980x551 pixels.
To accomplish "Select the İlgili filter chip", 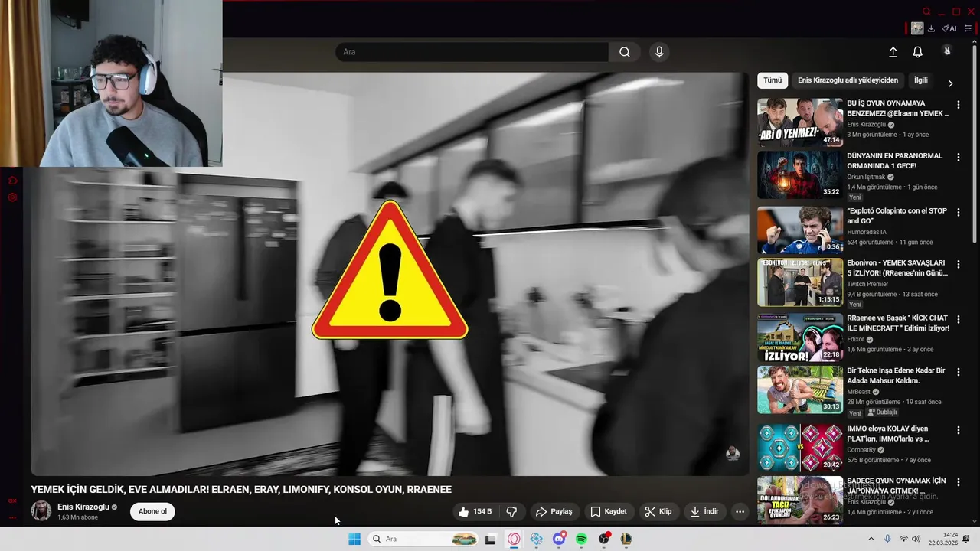I will pyautogui.click(x=921, y=80).
